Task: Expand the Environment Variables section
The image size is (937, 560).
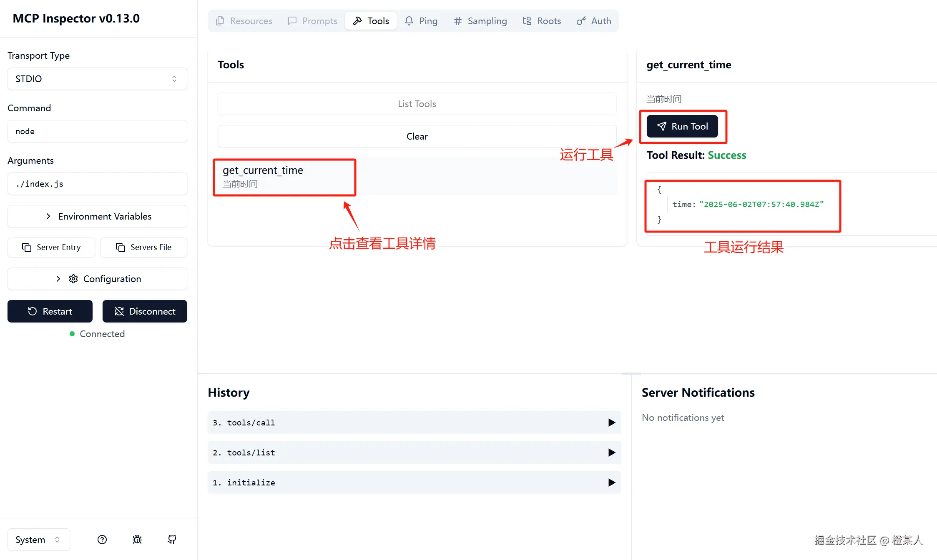Action: (x=97, y=216)
